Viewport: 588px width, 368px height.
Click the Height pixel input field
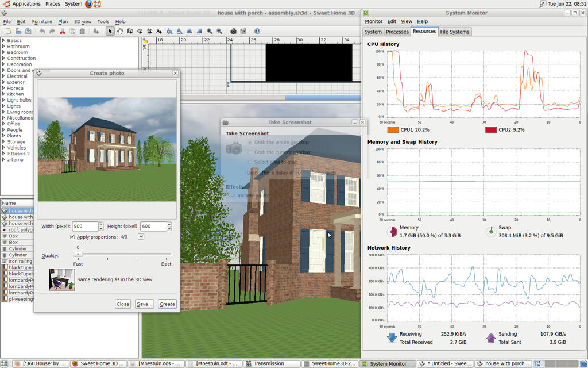pos(154,226)
